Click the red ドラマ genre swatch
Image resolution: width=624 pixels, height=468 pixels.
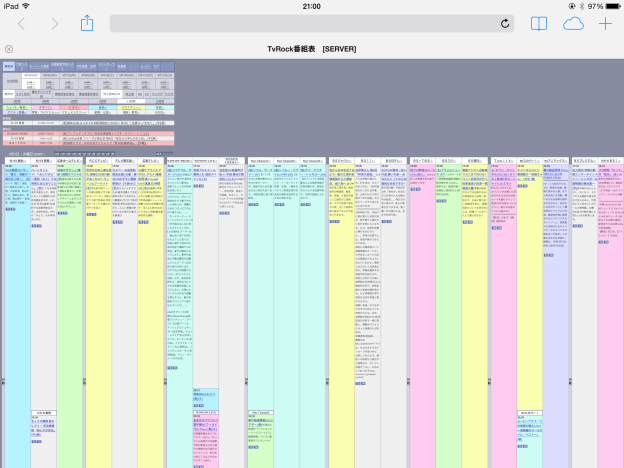pyautogui.click(x=74, y=107)
